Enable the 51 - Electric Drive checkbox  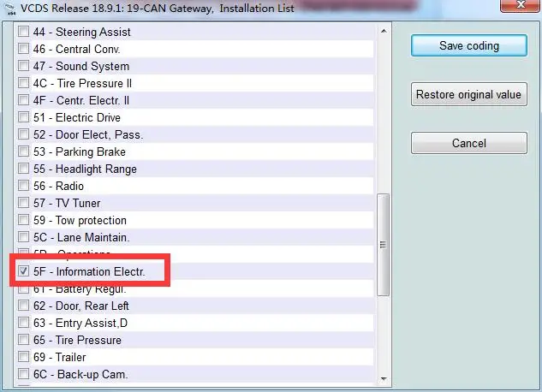[x=23, y=117]
